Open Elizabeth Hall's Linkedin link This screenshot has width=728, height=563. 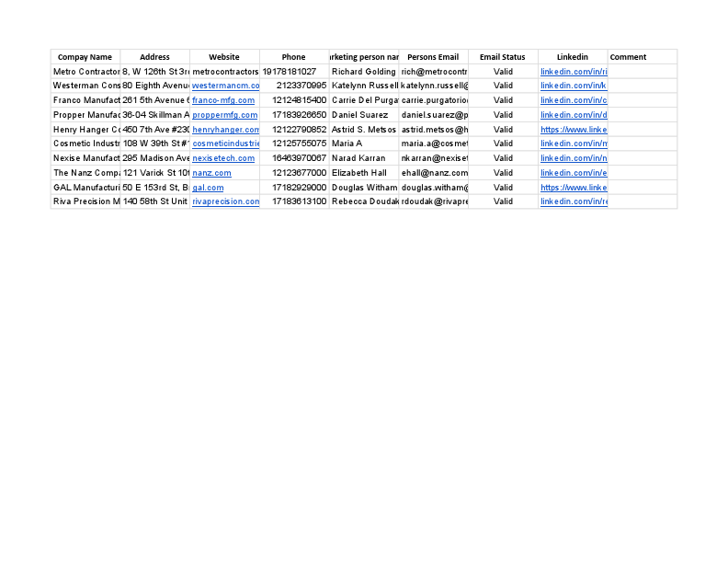(x=574, y=173)
